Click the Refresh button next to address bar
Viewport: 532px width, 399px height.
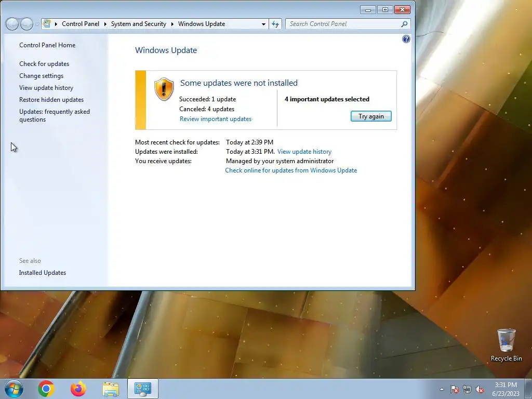(x=275, y=24)
